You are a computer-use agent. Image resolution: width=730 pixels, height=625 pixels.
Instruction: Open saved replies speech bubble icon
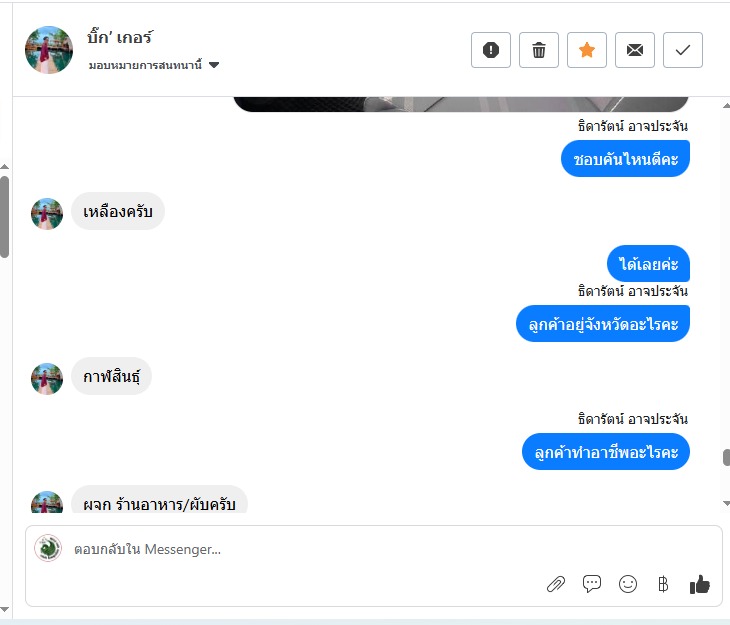tap(592, 584)
